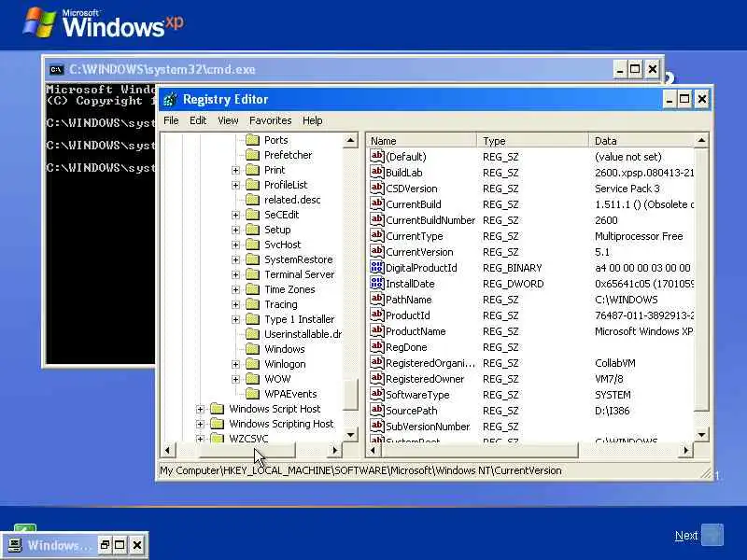
Task: Expand the ProfileList key
Action: pos(235,185)
